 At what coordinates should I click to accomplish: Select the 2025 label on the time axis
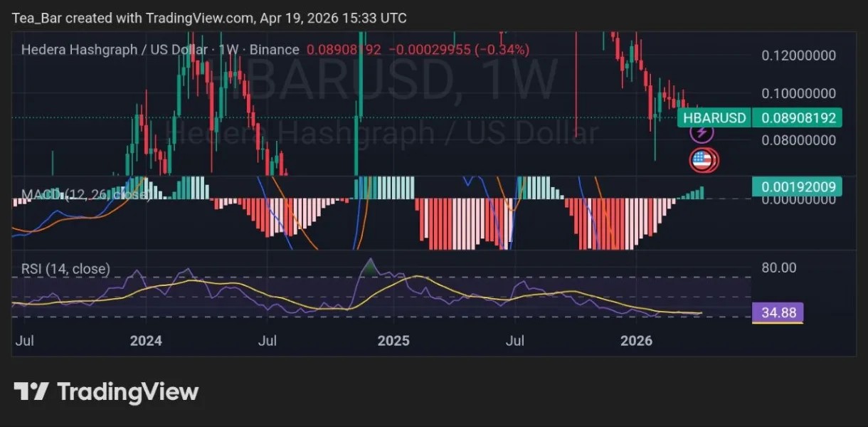click(393, 341)
